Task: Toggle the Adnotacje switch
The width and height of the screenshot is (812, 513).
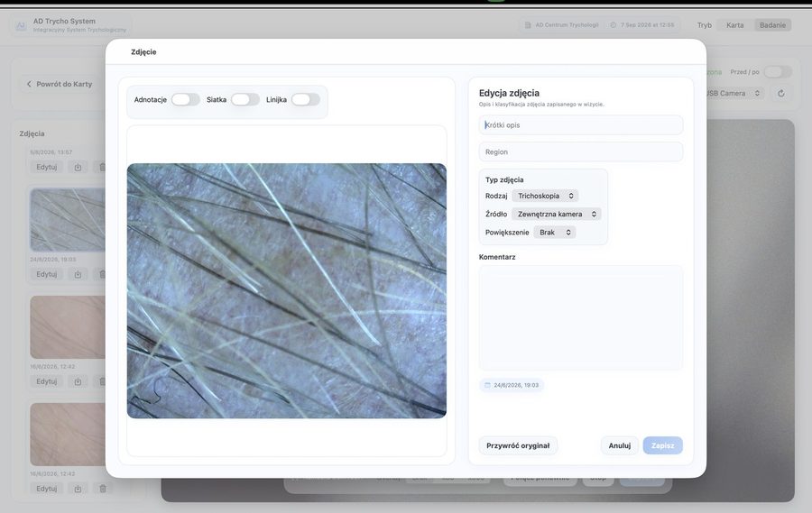Action: tap(185, 99)
